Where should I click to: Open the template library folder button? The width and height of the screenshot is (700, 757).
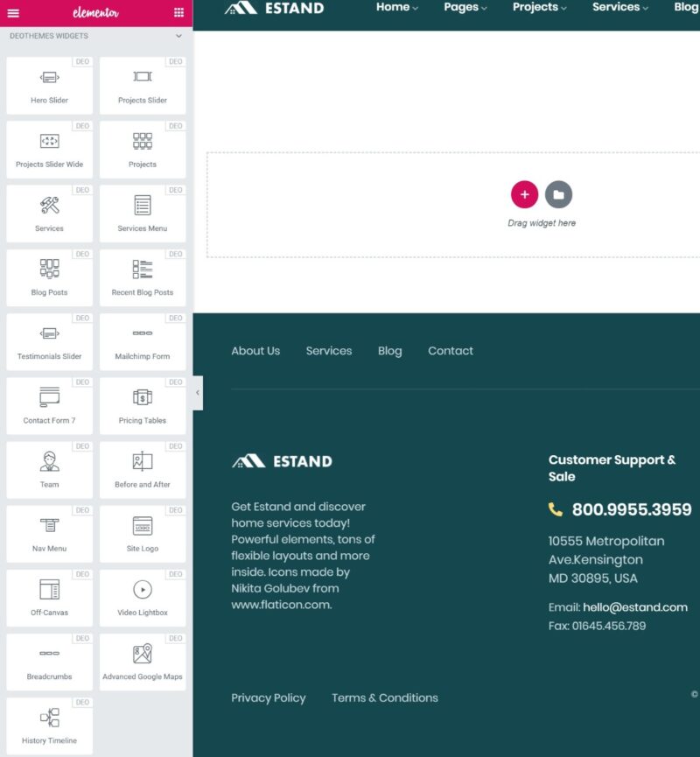(x=558, y=194)
